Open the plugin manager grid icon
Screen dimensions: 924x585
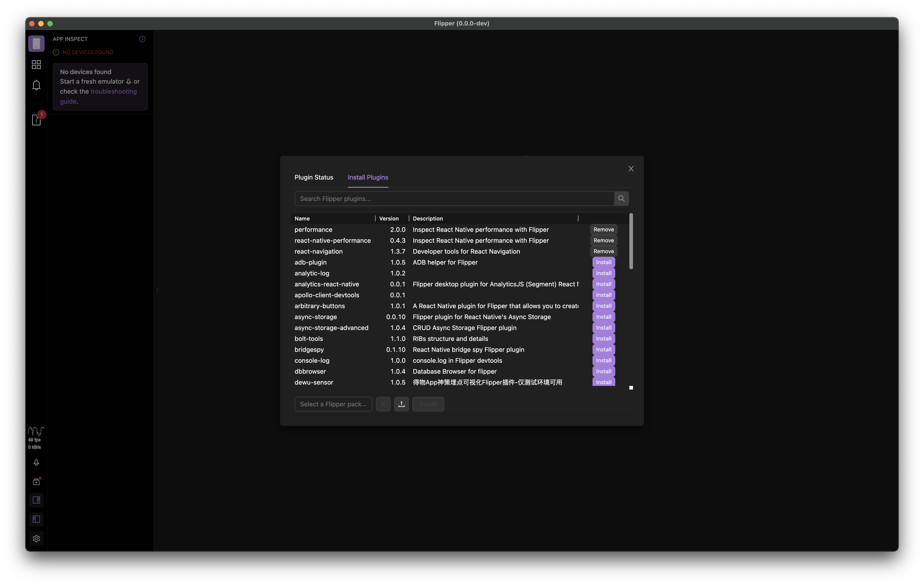tap(36, 65)
